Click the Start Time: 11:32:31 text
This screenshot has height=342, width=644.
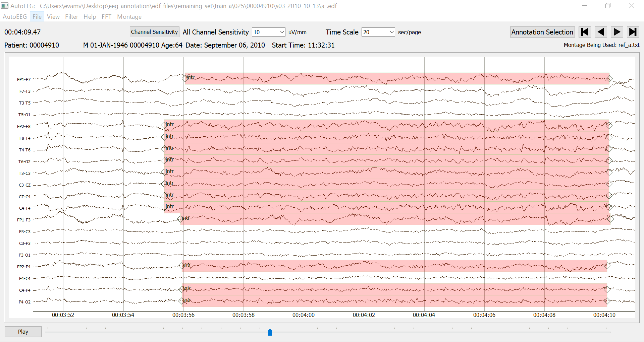pos(303,45)
